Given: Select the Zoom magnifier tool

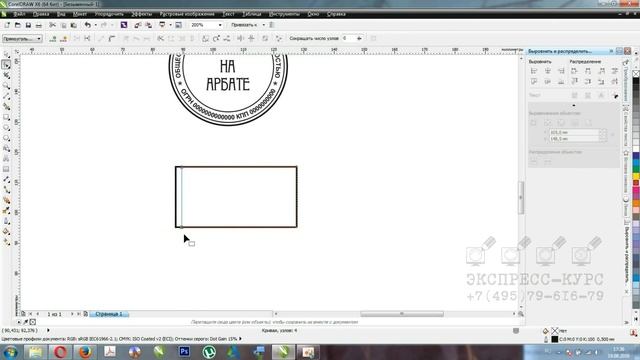Looking at the screenshot, I should (6, 86).
